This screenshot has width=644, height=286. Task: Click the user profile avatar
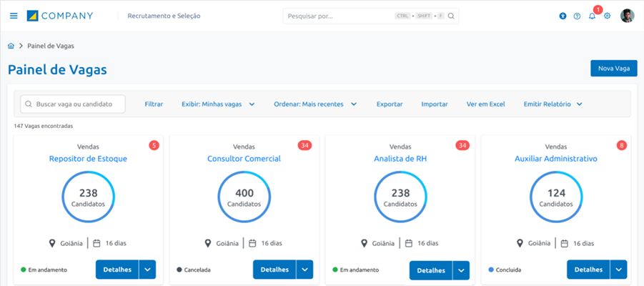[x=627, y=16]
